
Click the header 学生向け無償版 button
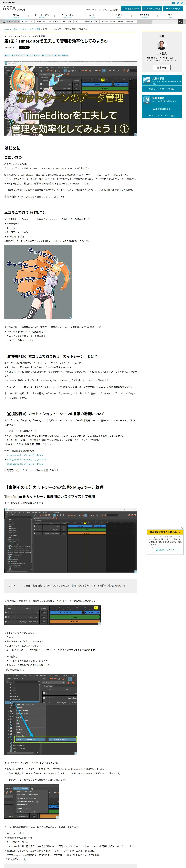[x=152, y=8]
